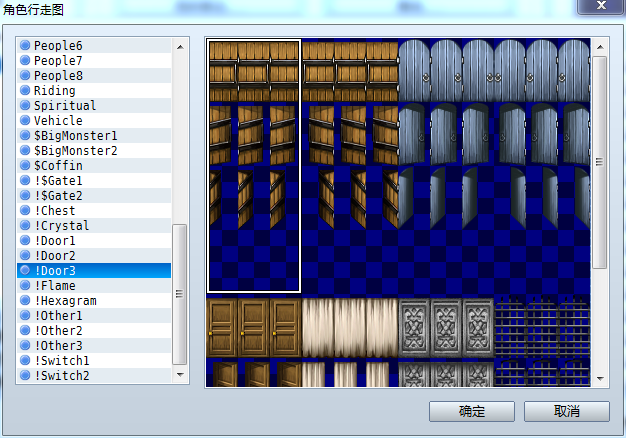
Task: Pick the $Coffin entry
Action: coord(94,166)
